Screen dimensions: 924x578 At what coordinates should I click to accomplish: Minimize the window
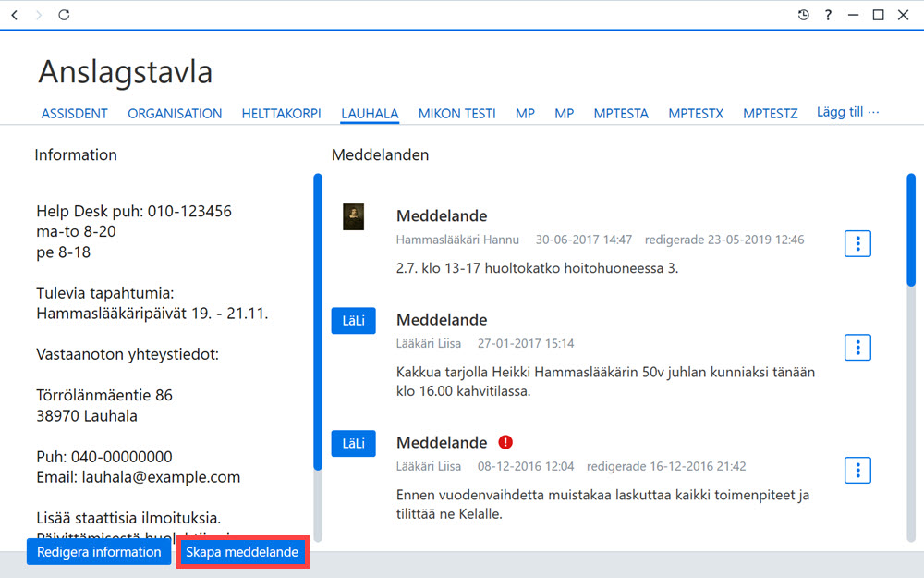(853, 15)
